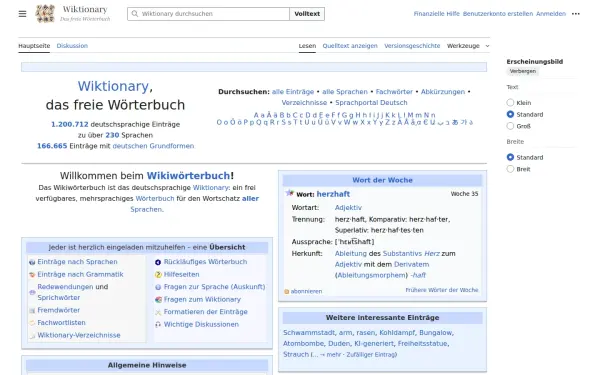Open deutschen Grundformen link
The height and width of the screenshot is (375, 600).
tap(153, 146)
